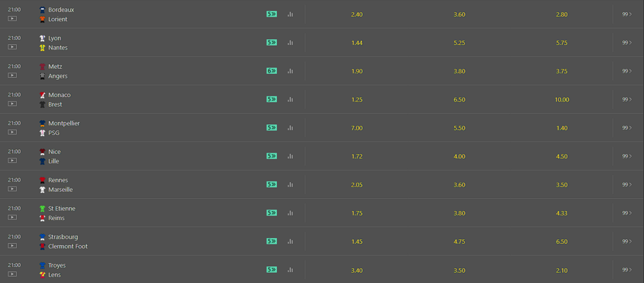
Task: Click Lens away odds 2.10
Action: click(x=562, y=270)
